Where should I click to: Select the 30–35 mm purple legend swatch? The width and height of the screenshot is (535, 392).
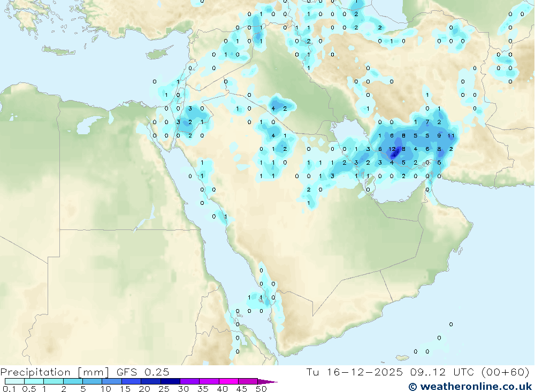click(190, 381)
